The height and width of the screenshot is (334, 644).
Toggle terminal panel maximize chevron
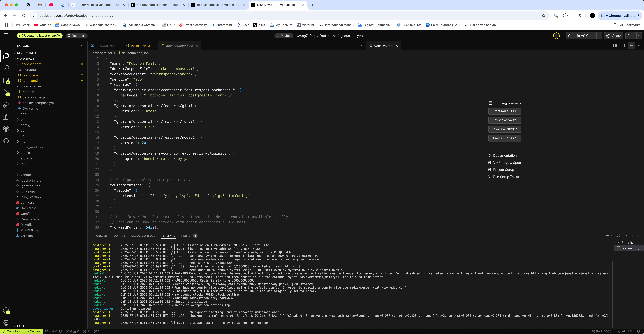point(632,236)
